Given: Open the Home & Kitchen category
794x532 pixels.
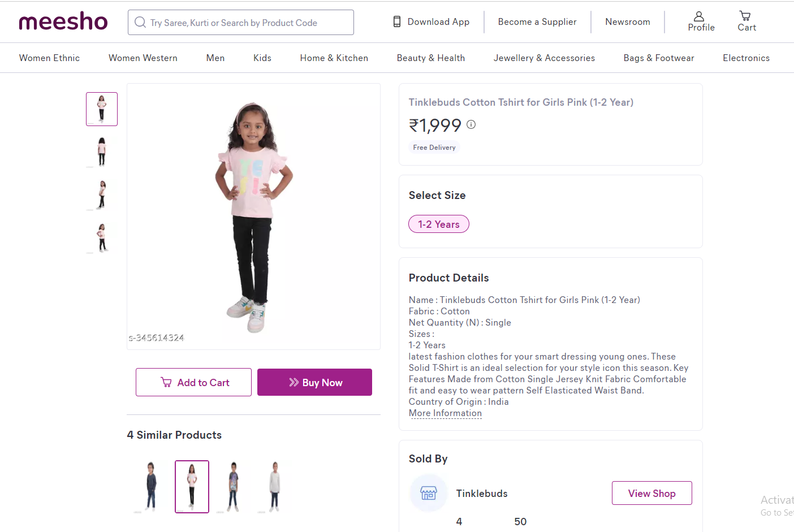Looking at the screenshot, I should tap(334, 58).
